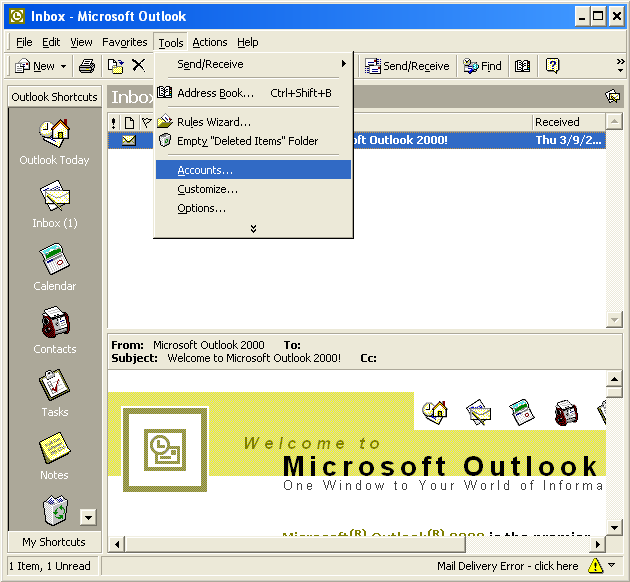Click the Outlook logo in welcome message

click(165, 449)
